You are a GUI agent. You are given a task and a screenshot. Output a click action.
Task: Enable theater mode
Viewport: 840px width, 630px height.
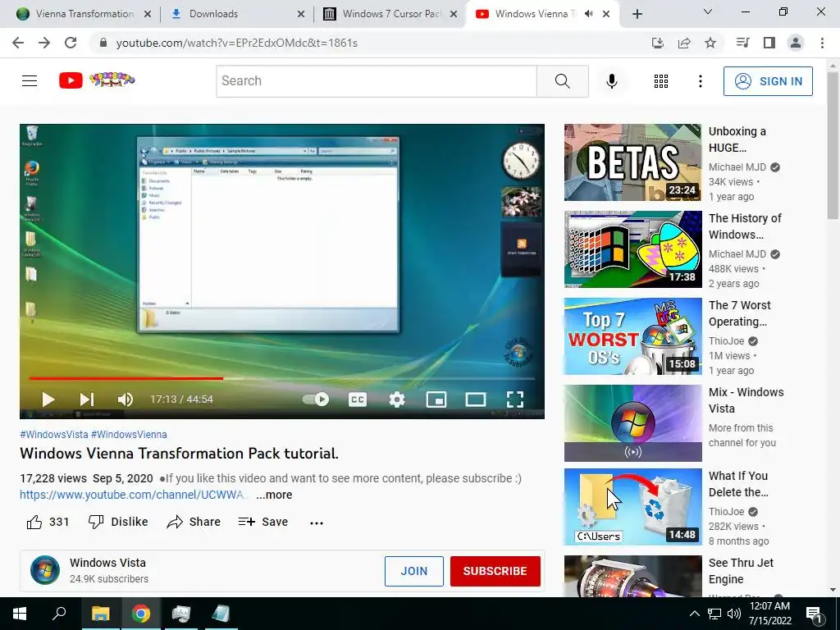pyautogui.click(x=476, y=399)
